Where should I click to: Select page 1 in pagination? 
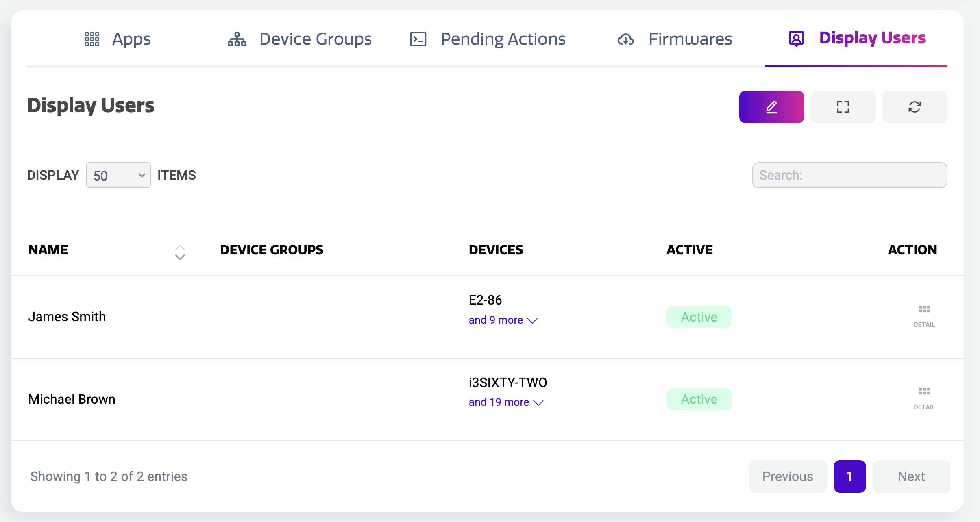pos(849,476)
